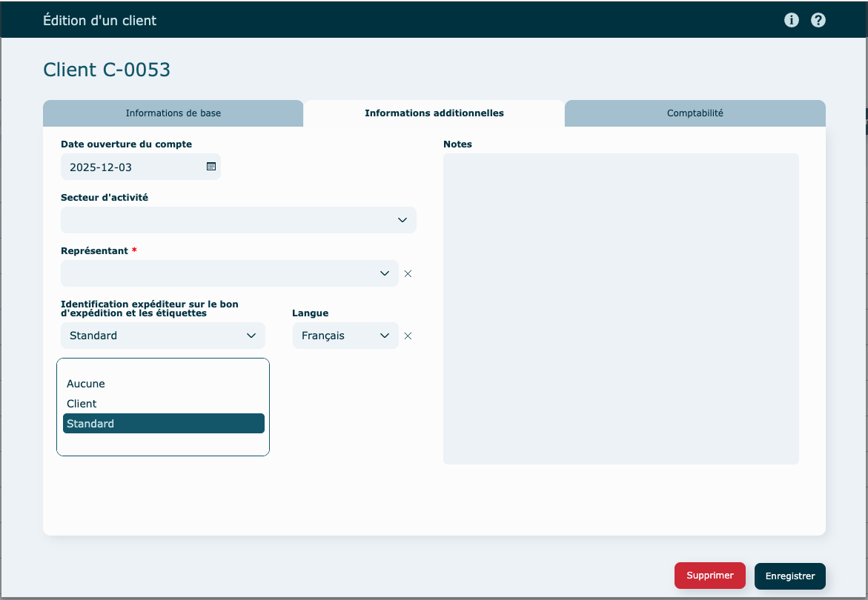Screen dimensions: 868x600
Task: Collapse the Identification expéditeur dropdown showing Standard
Action: coord(162,336)
